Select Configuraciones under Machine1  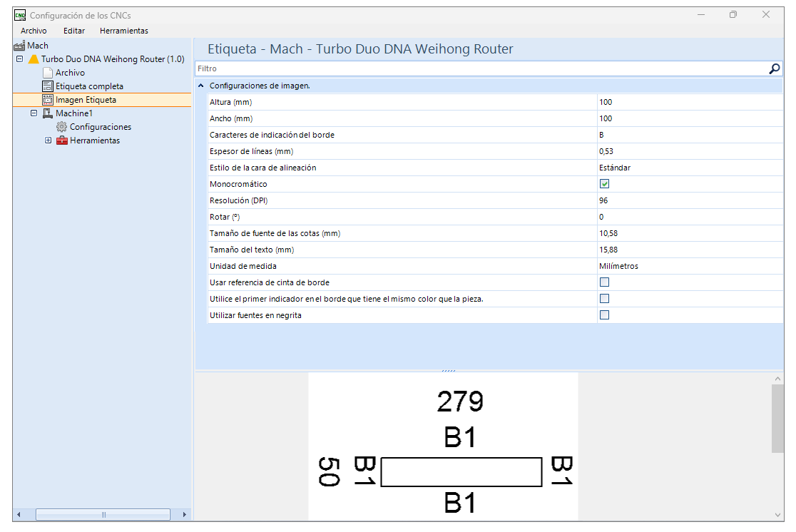tap(101, 127)
